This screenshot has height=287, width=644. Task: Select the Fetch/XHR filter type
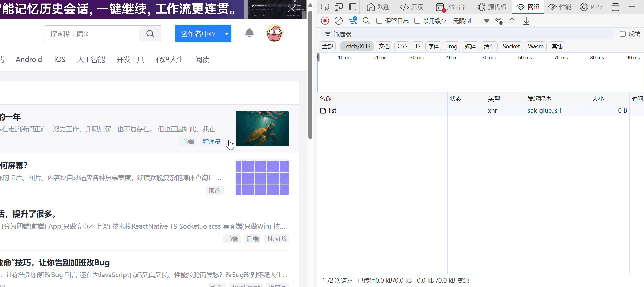coord(357,46)
